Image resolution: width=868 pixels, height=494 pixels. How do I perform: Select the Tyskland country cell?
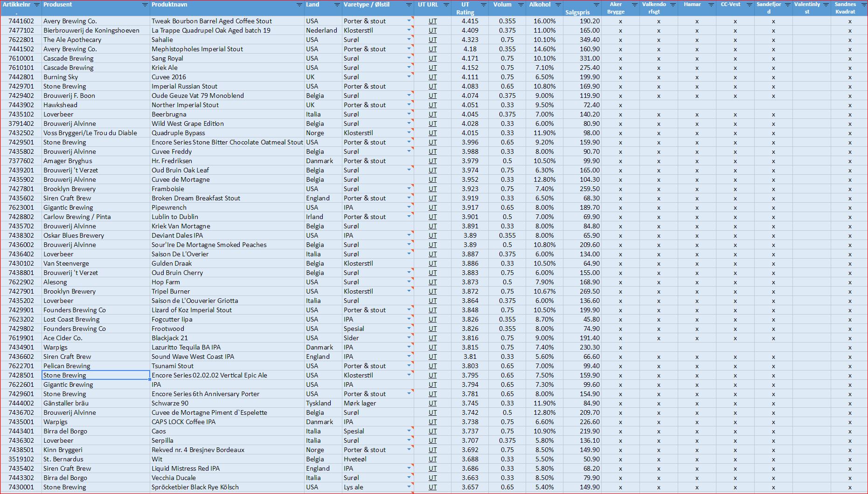point(323,403)
